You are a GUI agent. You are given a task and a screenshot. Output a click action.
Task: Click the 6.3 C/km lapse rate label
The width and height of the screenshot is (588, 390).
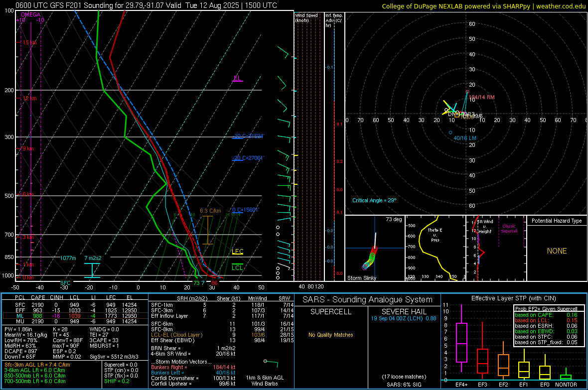pos(210,211)
